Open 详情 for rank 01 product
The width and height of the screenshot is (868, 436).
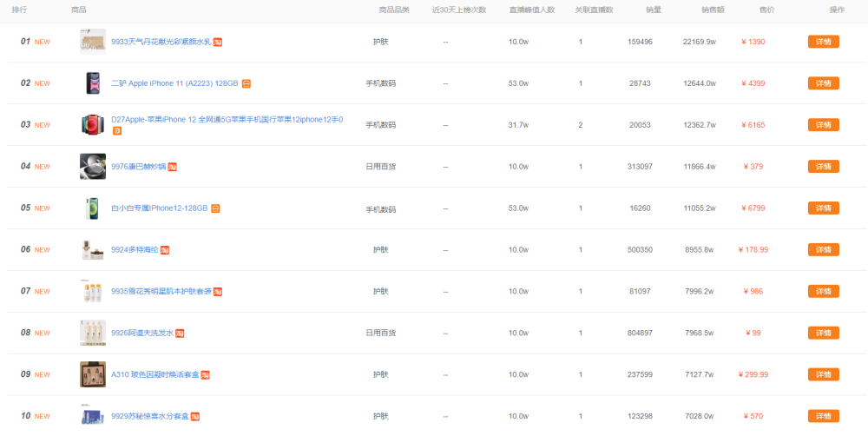tap(823, 42)
